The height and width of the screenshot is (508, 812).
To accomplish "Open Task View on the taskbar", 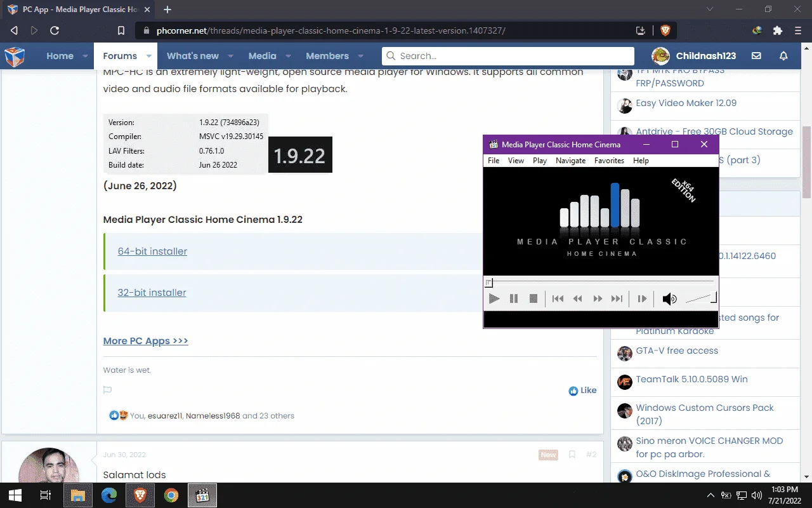I will pos(45,495).
